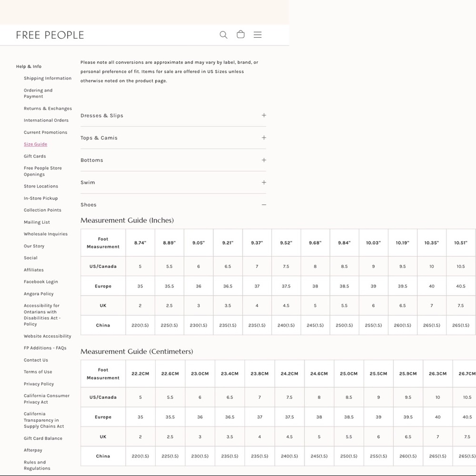Open Gift Card Balance link

coord(43,438)
